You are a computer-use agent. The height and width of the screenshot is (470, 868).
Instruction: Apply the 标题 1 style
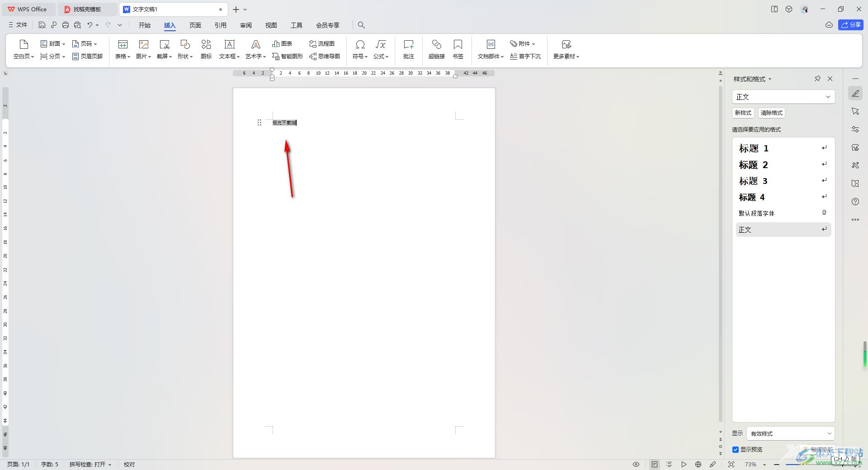pyautogui.click(x=783, y=148)
